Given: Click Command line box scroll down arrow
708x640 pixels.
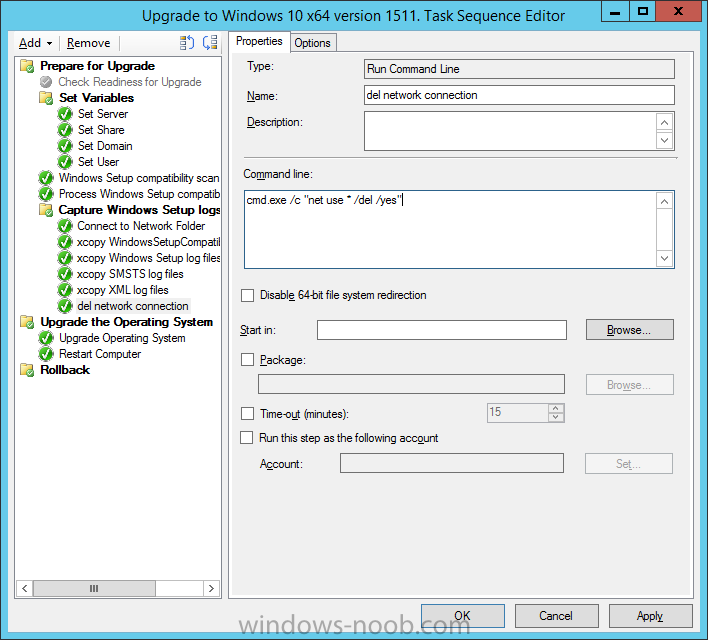Looking at the screenshot, I should pos(664,258).
